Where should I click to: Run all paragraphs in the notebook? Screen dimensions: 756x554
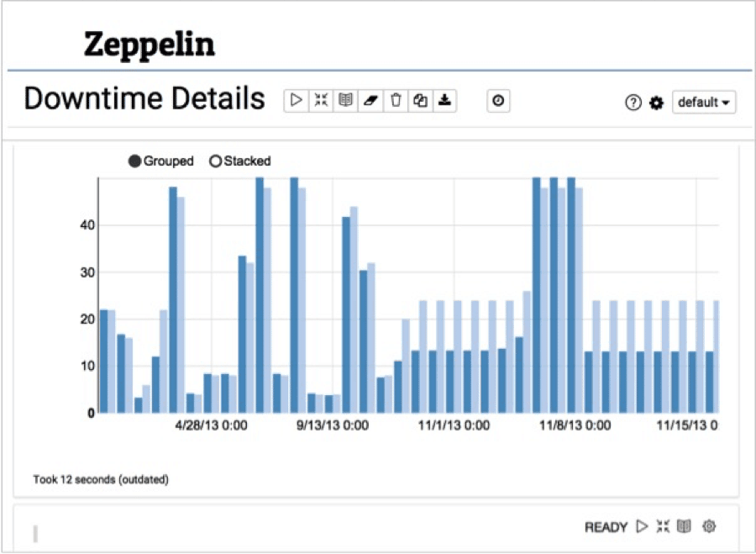[x=296, y=100]
